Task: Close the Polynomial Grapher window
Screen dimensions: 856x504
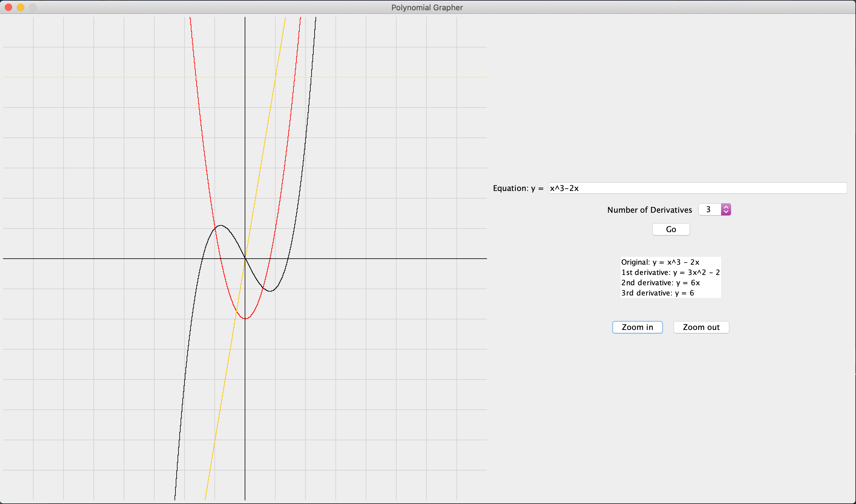Action: (8, 7)
